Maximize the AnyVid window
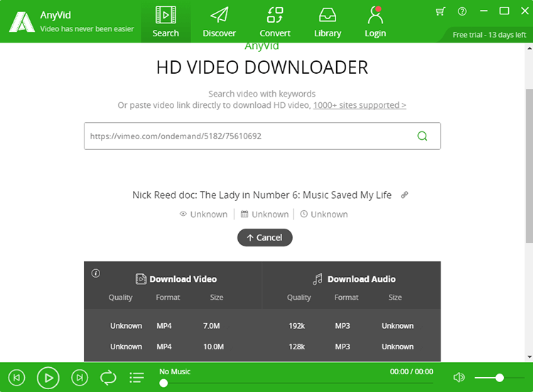Viewport: 533px width, 392px height. [504, 11]
